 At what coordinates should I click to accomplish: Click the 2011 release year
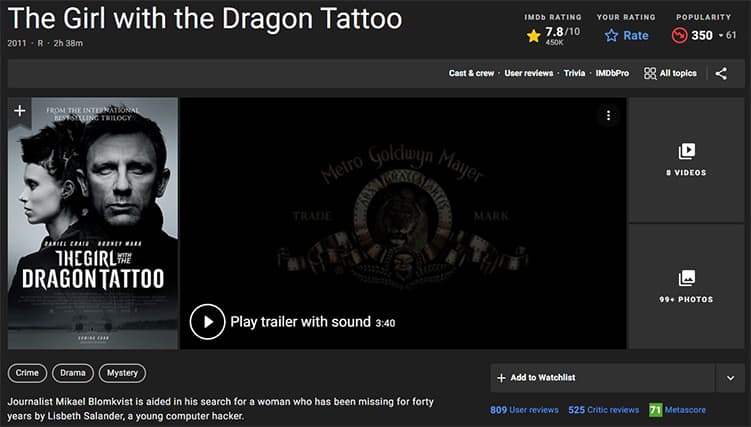(x=17, y=43)
